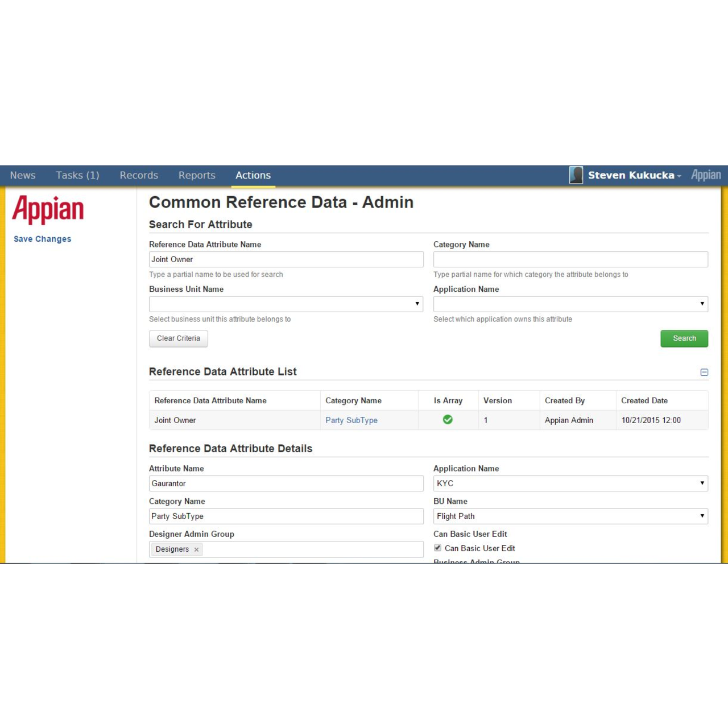Open the Flight Path BU Name dropdown
This screenshot has height=728, width=728.
tap(701, 516)
